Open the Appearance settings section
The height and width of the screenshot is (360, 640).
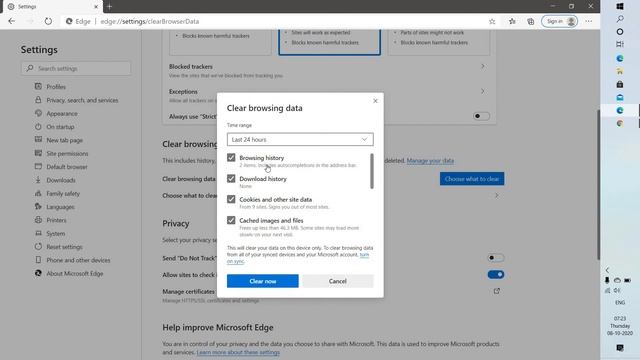click(x=62, y=113)
